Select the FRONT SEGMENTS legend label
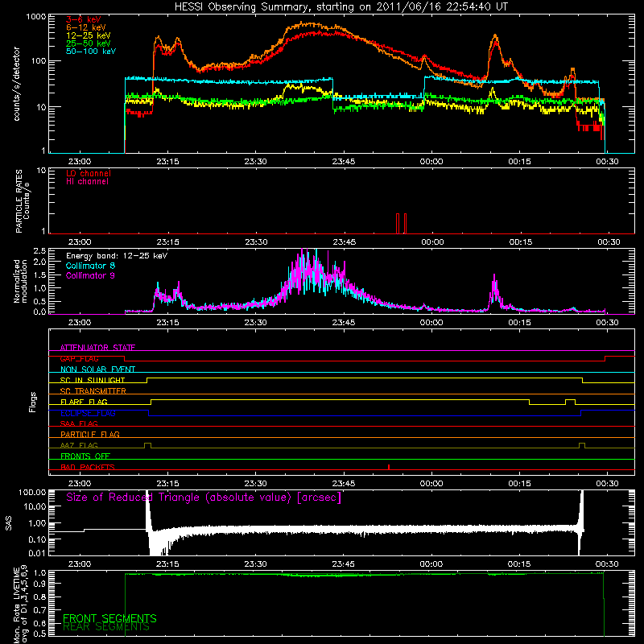644x644 pixels. [x=109, y=618]
